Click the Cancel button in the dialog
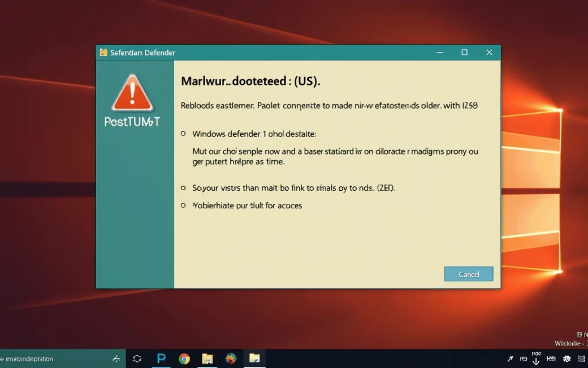This screenshot has width=588, height=368. click(x=468, y=274)
